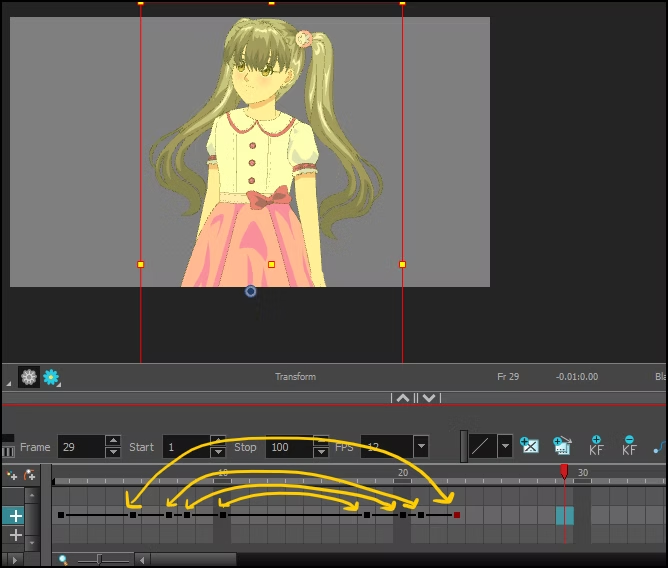Click the Create Empty Drawing icon

(x=530, y=446)
